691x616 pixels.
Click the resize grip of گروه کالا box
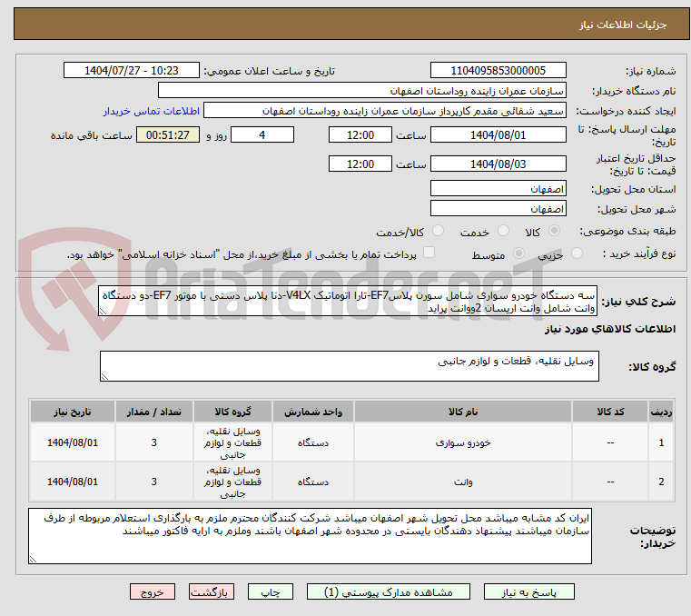click(104, 377)
